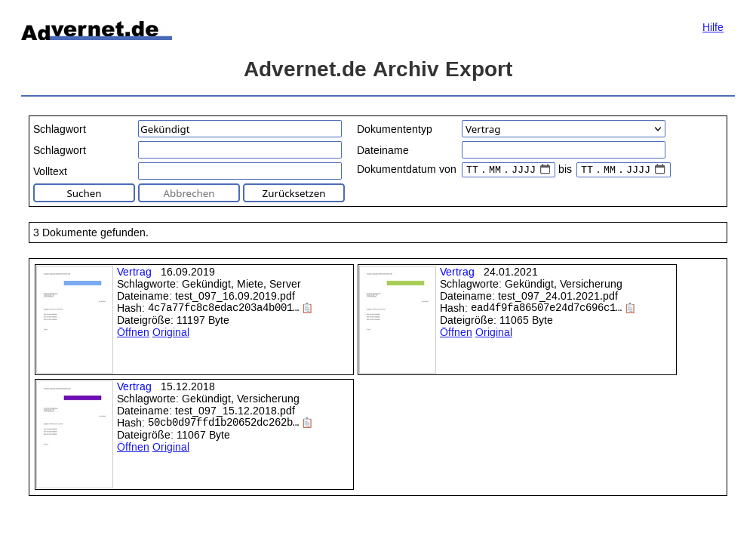Copy hash of the 24.01.2021 document
Viewport: 756px width, 545px height.
point(630,308)
